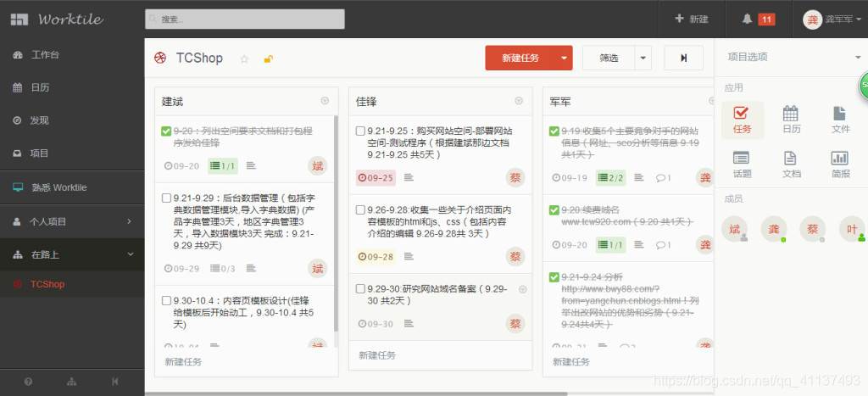
Task: Uncheck the 9-20 列出空间要求文档 task
Action: [x=166, y=131]
